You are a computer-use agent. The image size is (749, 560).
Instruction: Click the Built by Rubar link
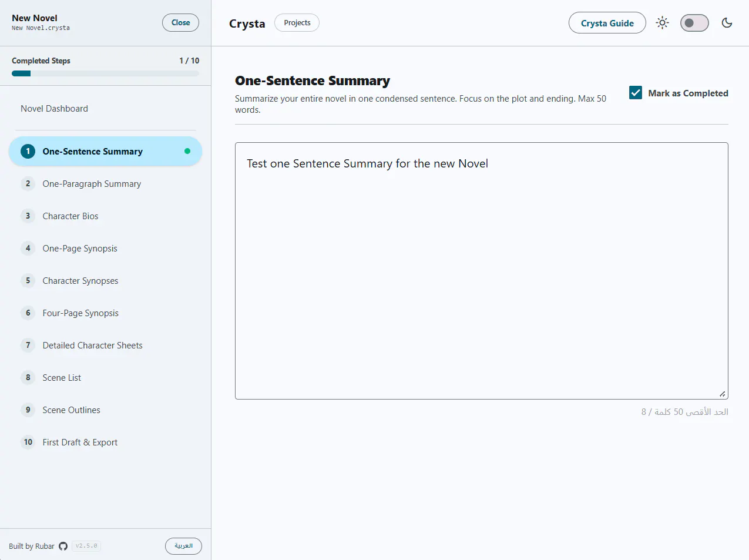[x=32, y=546]
